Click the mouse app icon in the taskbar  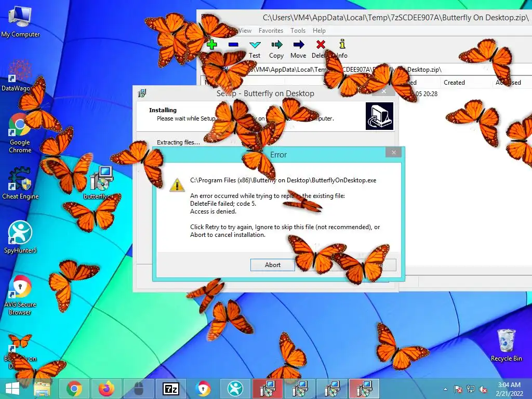point(139,389)
